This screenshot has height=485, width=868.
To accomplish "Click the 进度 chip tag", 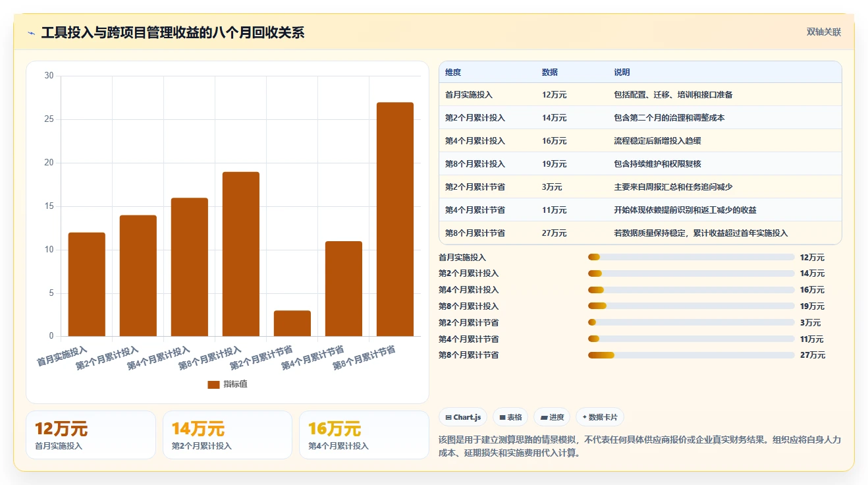I will [551, 417].
